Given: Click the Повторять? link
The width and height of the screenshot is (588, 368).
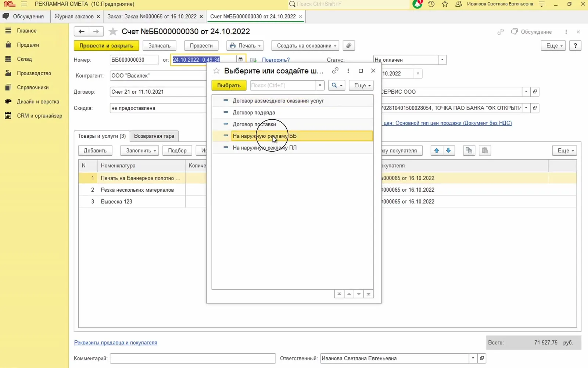Looking at the screenshot, I should pyautogui.click(x=276, y=59).
